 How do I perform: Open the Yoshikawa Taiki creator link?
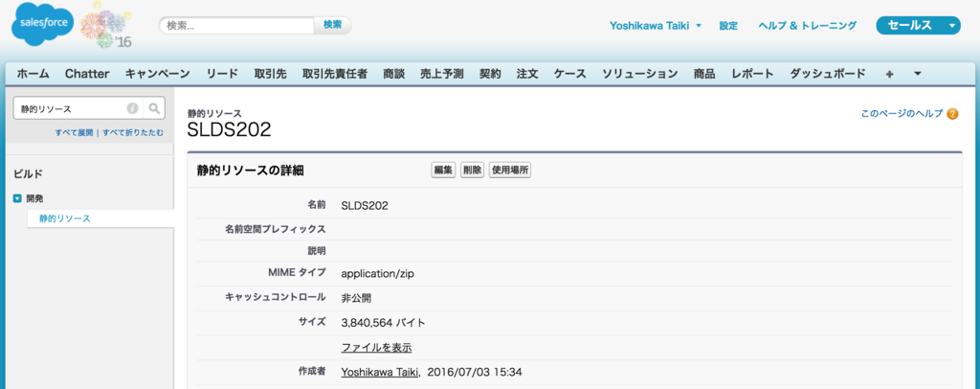(x=379, y=372)
